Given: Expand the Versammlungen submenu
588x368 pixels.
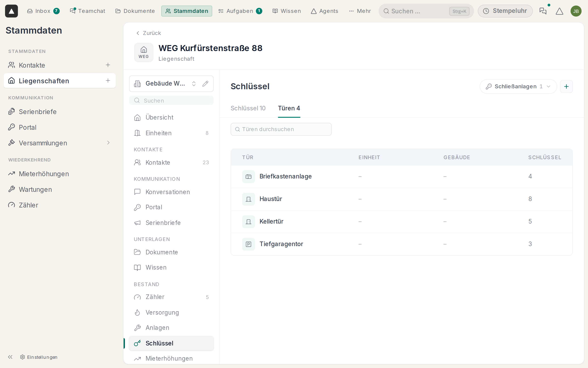Looking at the screenshot, I should pyautogui.click(x=108, y=143).
